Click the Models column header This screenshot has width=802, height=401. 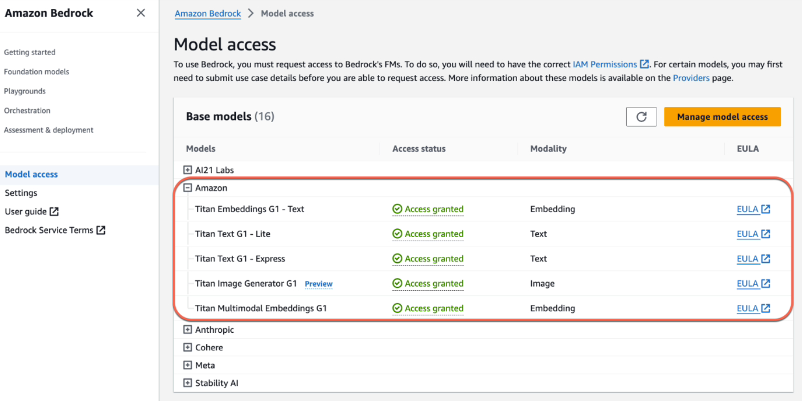[x=200, y=149]
